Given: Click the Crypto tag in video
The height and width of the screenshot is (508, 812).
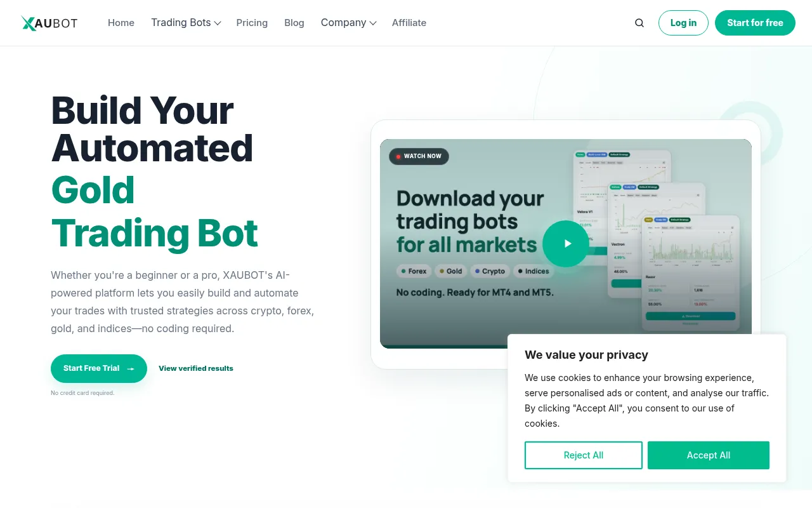Looking at the screenshot, I should pos(490,271).
